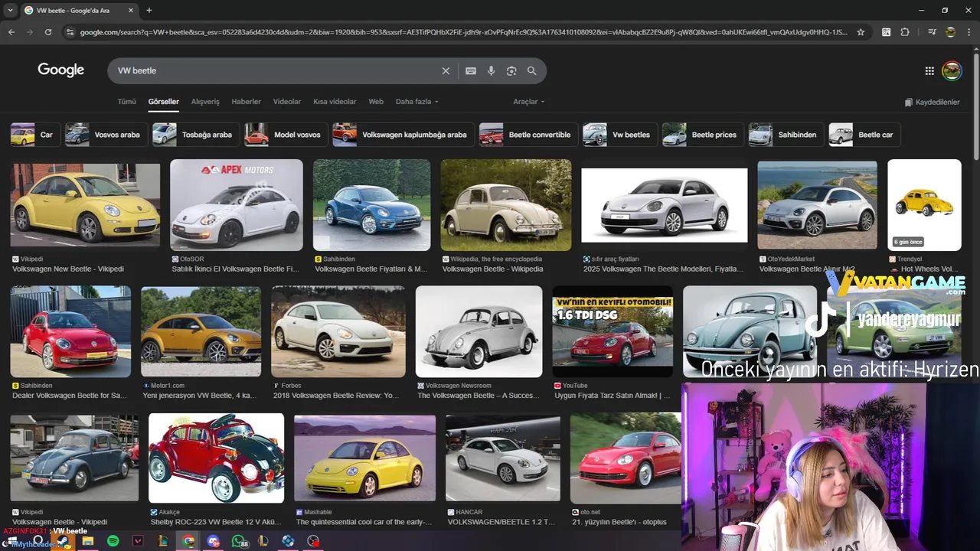Open the blue Beetle Sahibinden image
This screenshot has height=551, width=980.
click(372, 205)
